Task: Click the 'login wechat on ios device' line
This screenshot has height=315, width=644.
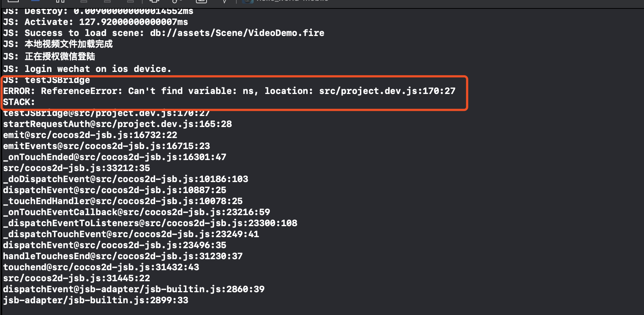Action: 87,69
